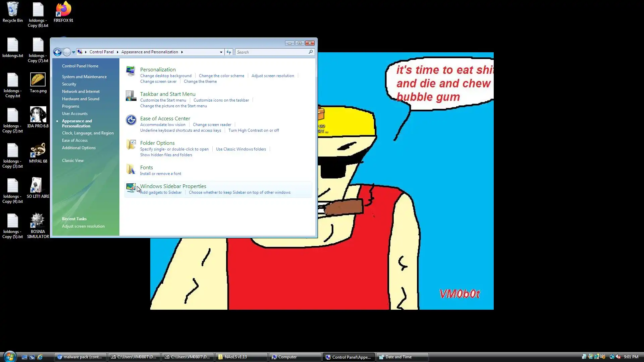This screenshot has width=644, height=362.
Task: Click the Folder Options icon
Action: point(131,144)
